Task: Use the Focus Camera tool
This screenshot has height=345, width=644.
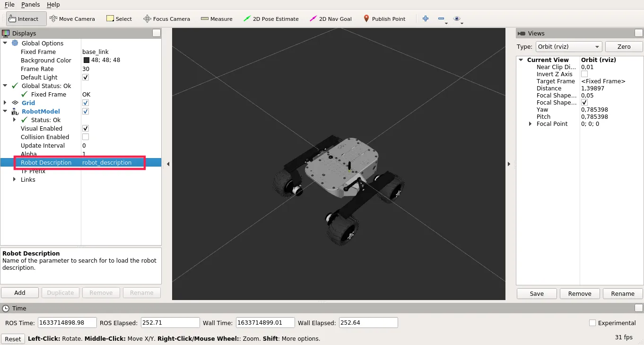Action: coord(166,18)
